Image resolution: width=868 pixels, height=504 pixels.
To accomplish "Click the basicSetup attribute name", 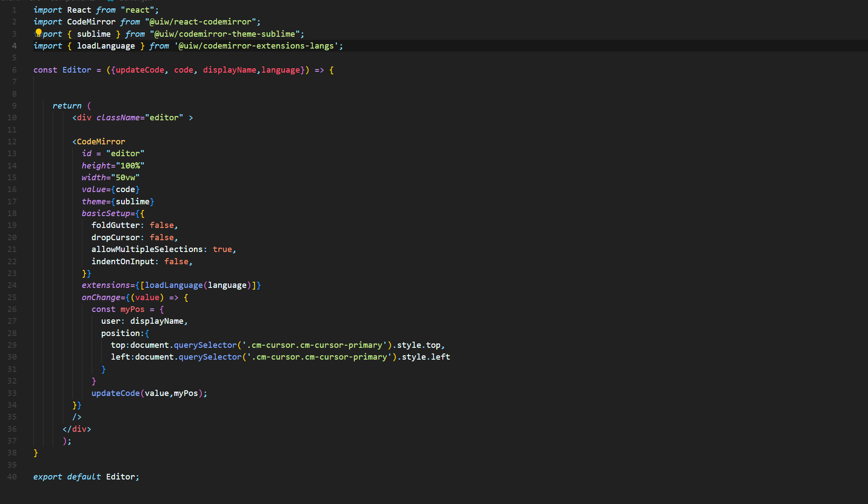I will pyautogui.click(x=105, y=213).
